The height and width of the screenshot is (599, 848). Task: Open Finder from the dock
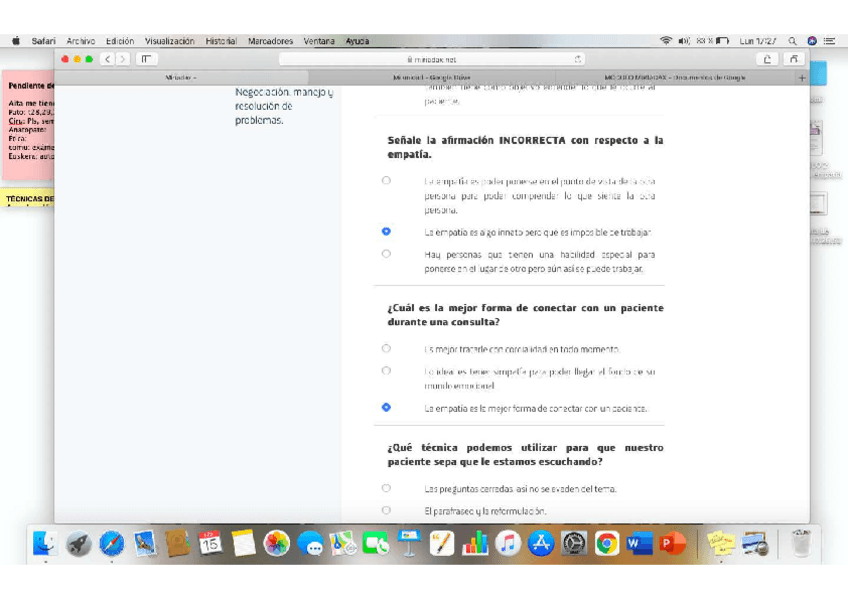click(45, 543)
